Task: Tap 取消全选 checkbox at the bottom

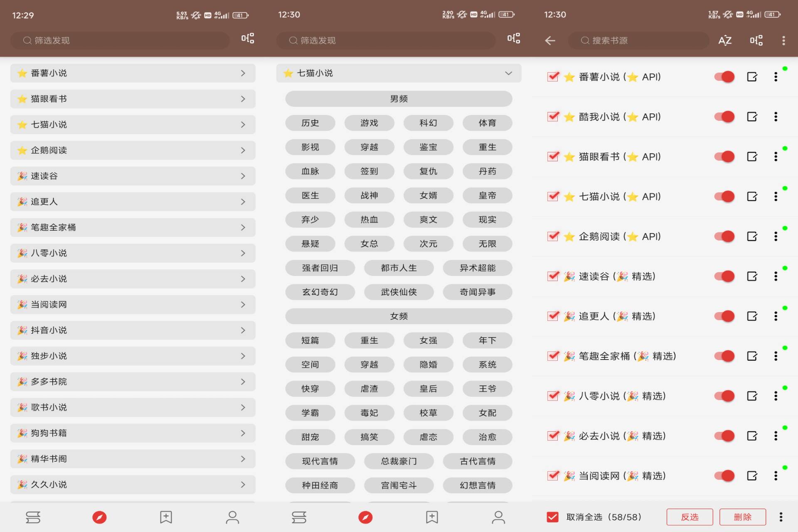Action: pos(552,517)
